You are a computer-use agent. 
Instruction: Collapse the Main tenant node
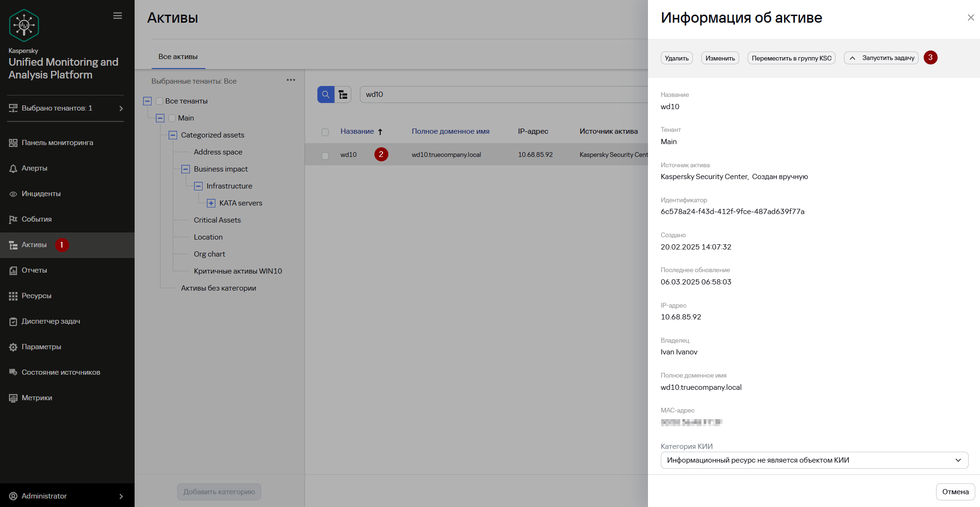160,118
